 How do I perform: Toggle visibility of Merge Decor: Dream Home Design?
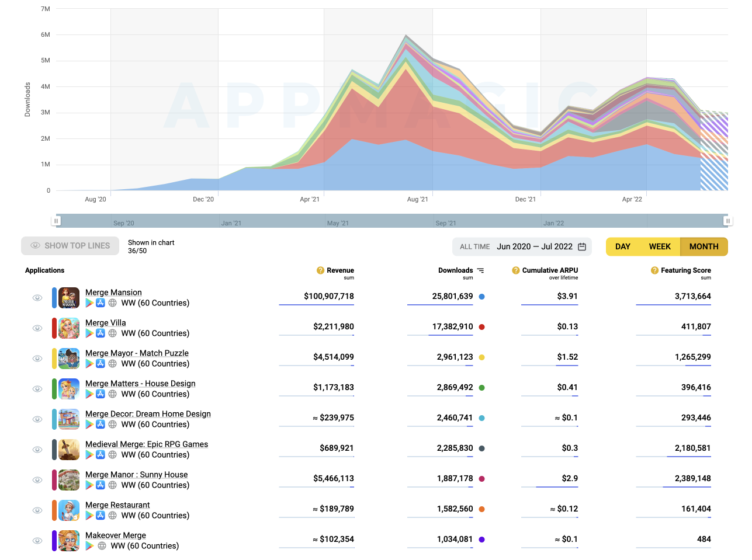37,419
